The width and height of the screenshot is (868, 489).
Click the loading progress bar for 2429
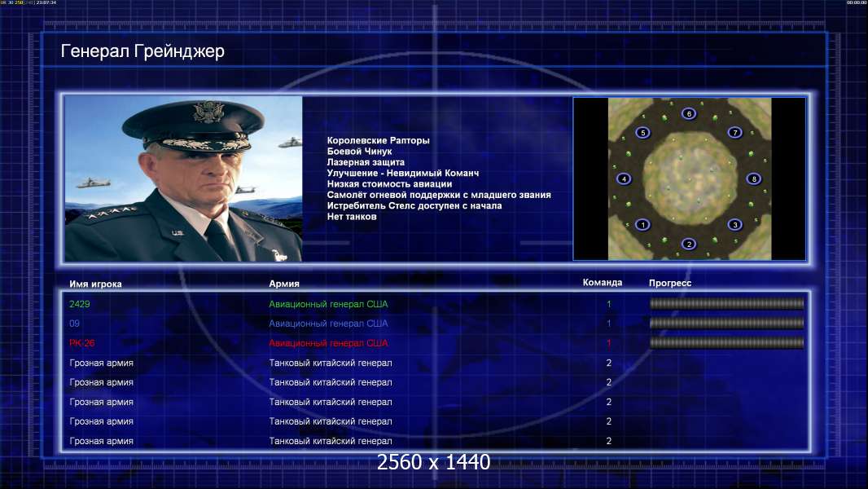coord(726,303)
